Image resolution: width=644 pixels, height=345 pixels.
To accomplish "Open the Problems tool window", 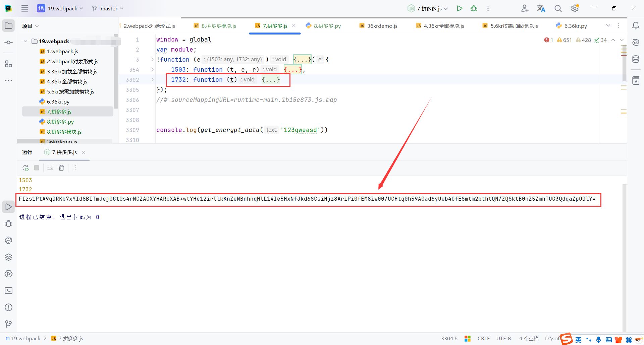I will click(8, 307).
